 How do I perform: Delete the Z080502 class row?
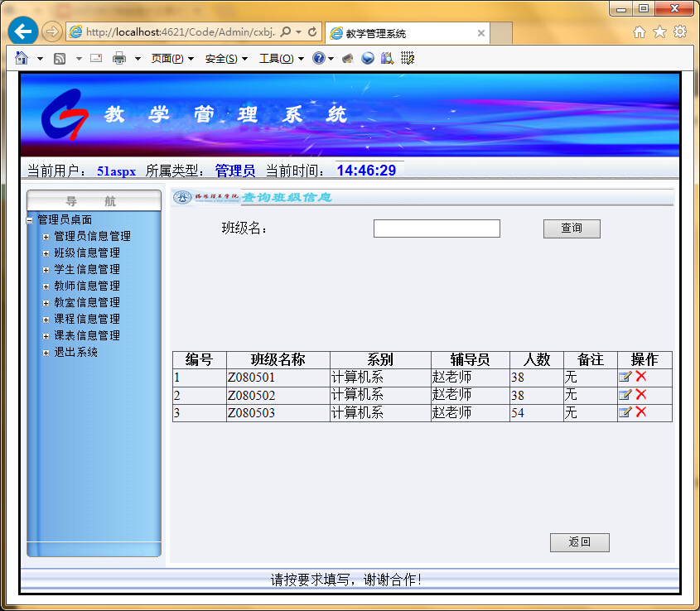pos(641,394)
